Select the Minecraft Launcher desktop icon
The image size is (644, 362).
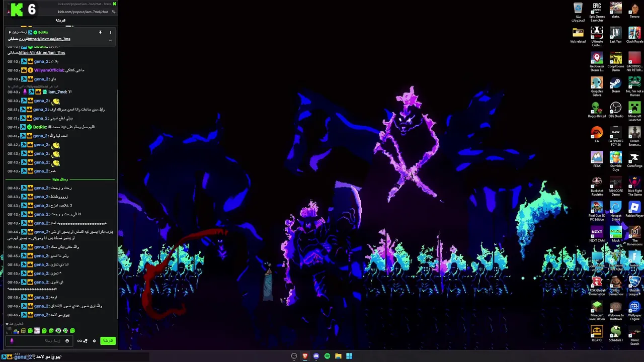point(634,112)
